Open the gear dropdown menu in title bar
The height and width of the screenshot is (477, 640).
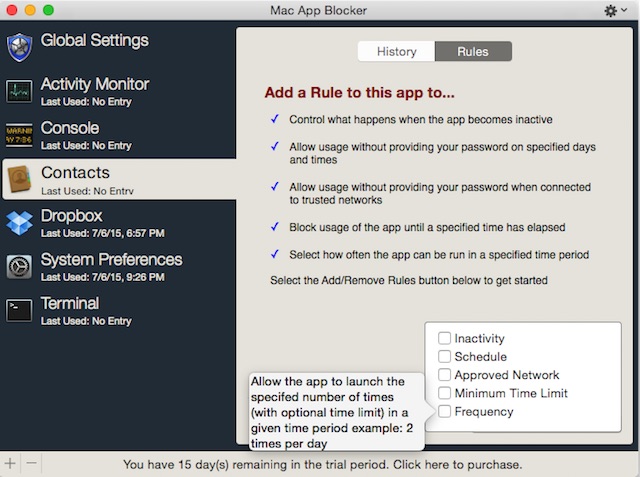pyautogui.click(x=616, y=10)
